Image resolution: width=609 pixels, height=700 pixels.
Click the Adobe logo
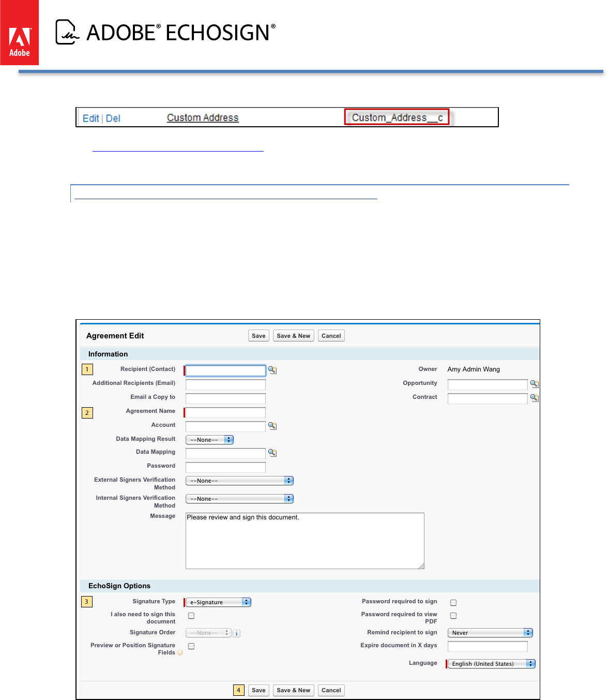(x=20, y=33)
